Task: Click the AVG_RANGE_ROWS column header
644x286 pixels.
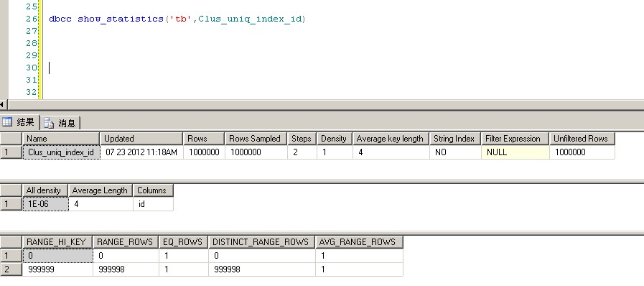Action: (359, 242)
